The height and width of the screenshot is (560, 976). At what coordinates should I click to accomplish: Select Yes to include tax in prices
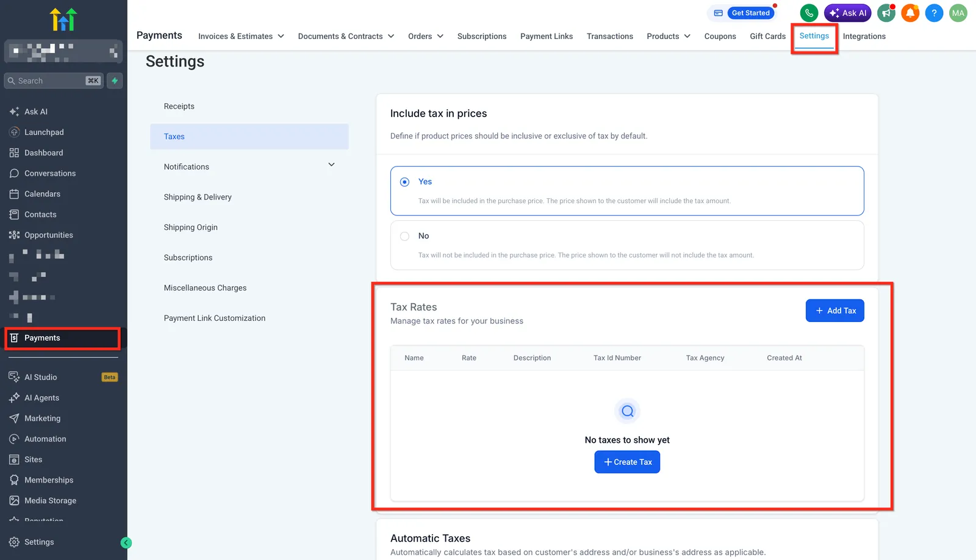coord(404,182)
